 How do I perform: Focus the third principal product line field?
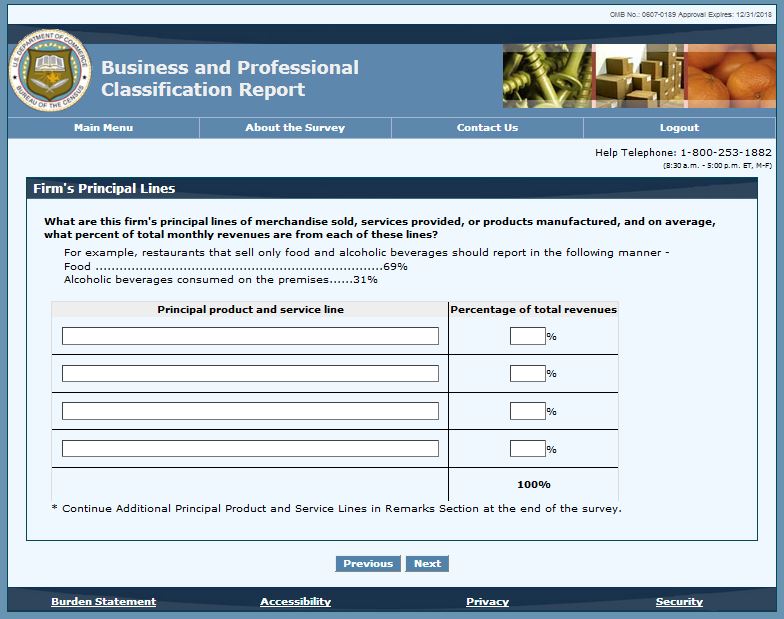pyautogui.click(x=250, y=411)
